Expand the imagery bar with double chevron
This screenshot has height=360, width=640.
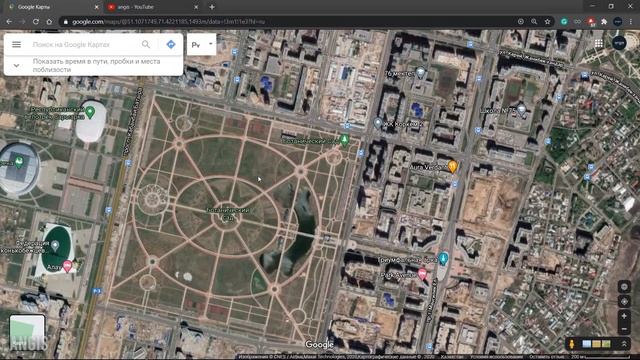coord(624,344)
